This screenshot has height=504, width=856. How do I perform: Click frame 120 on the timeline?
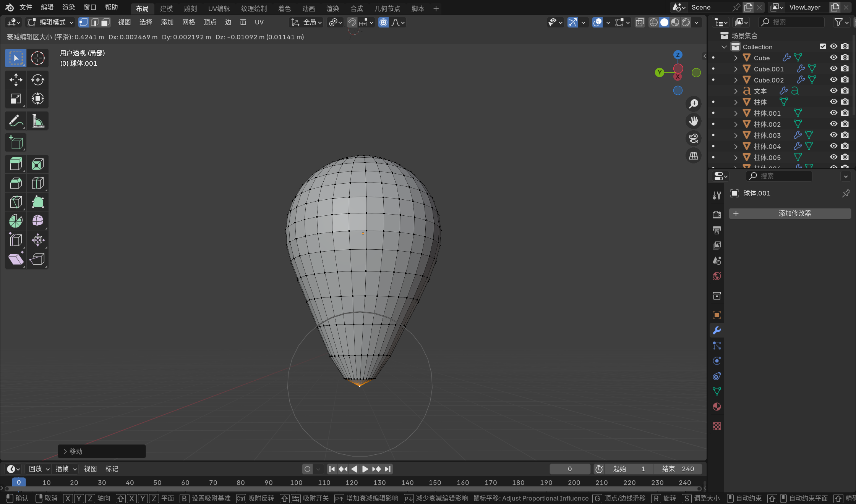click(352, 483)
